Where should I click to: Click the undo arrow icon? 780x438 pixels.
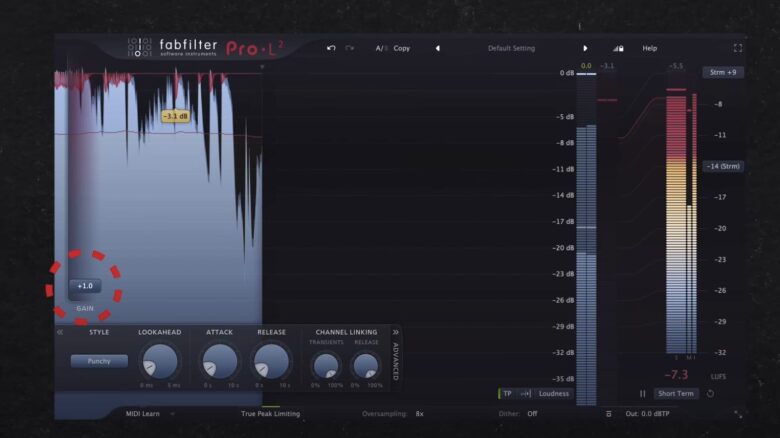(x=331, y=48)
